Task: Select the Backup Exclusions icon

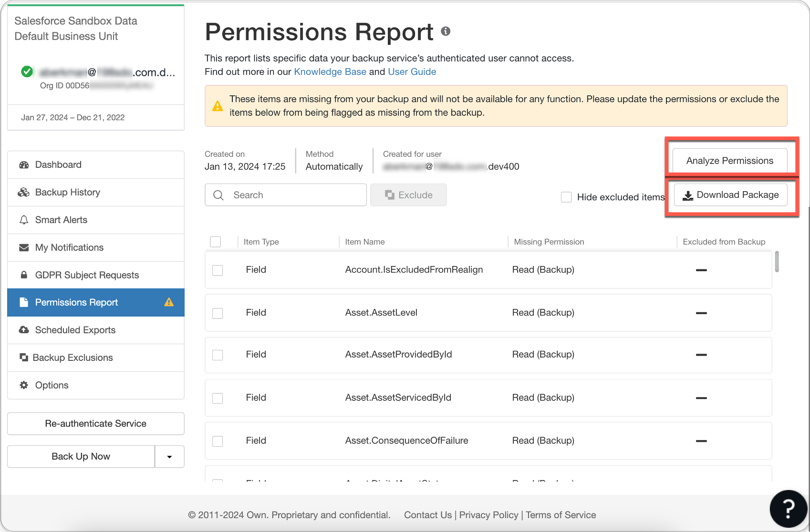Action: pyautogui.click(x=24, y=358)
